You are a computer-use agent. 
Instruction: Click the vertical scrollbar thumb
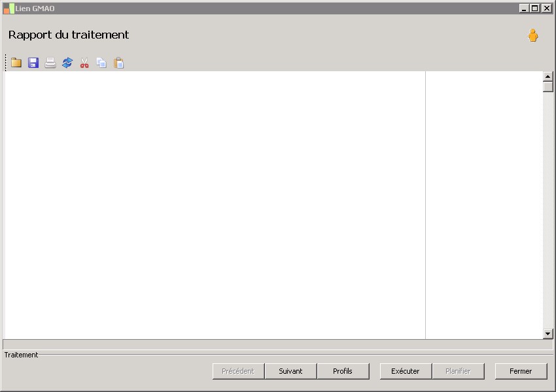point(548,87)
